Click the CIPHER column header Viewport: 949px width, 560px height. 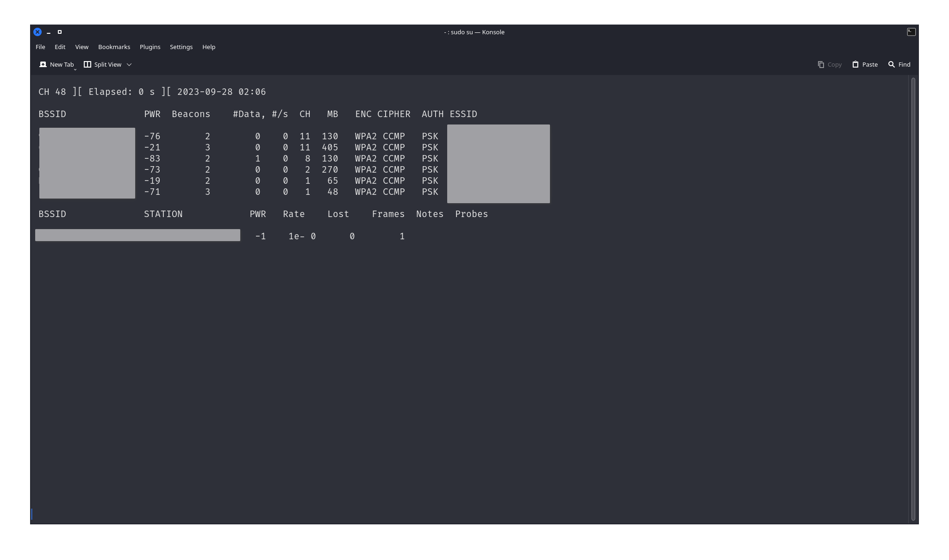pos(394,114)
